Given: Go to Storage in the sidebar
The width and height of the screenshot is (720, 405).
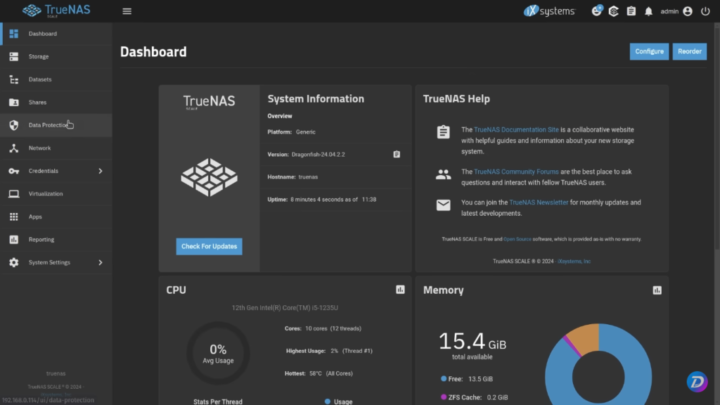Looking at the screenshot, I should tap(38, 56).
